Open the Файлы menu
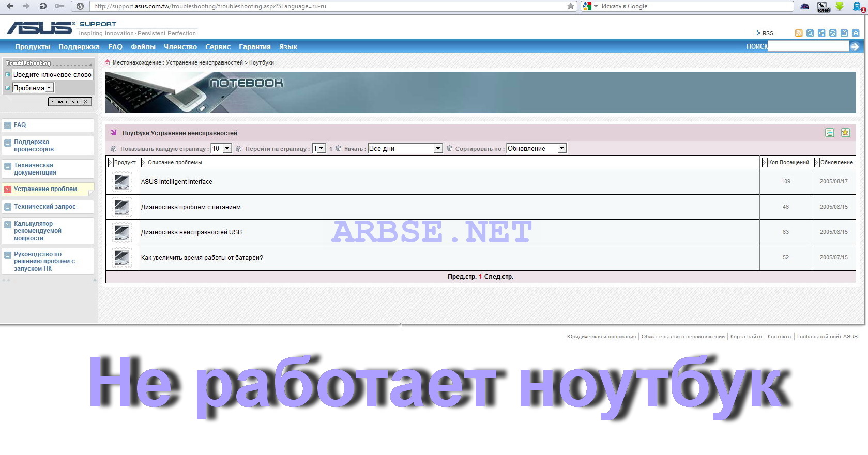Viewport: 868px width, 455px height. tap(143, 46)
